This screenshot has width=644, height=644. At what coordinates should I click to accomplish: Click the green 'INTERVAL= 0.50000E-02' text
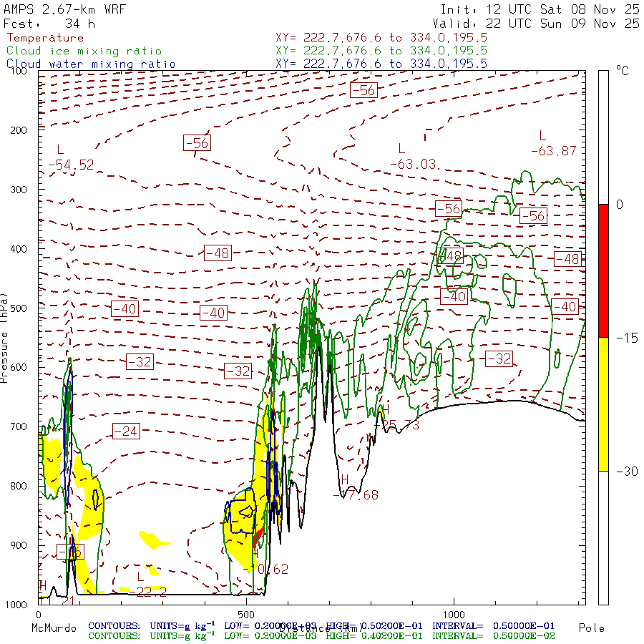click(x=493, y=636)
